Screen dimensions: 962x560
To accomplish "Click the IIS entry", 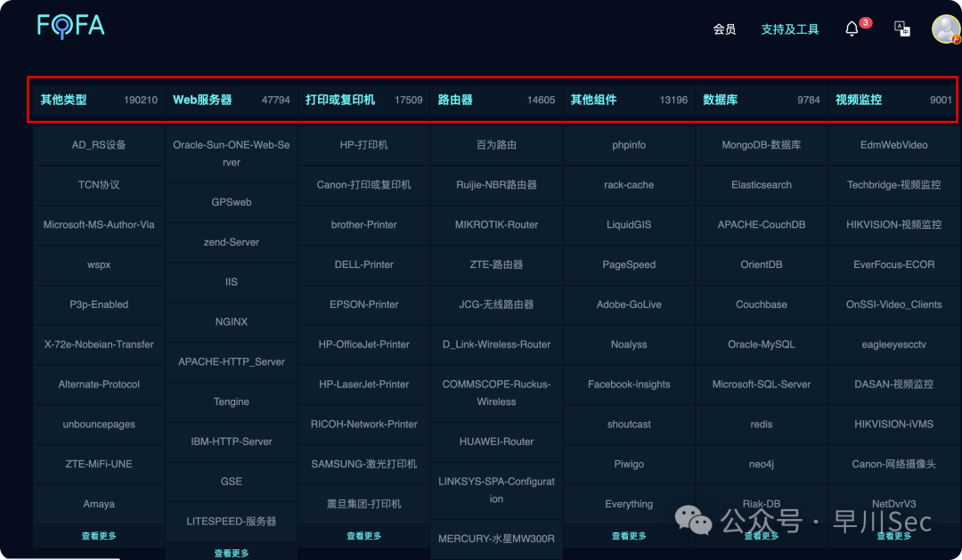I will (x=232, y=281).
